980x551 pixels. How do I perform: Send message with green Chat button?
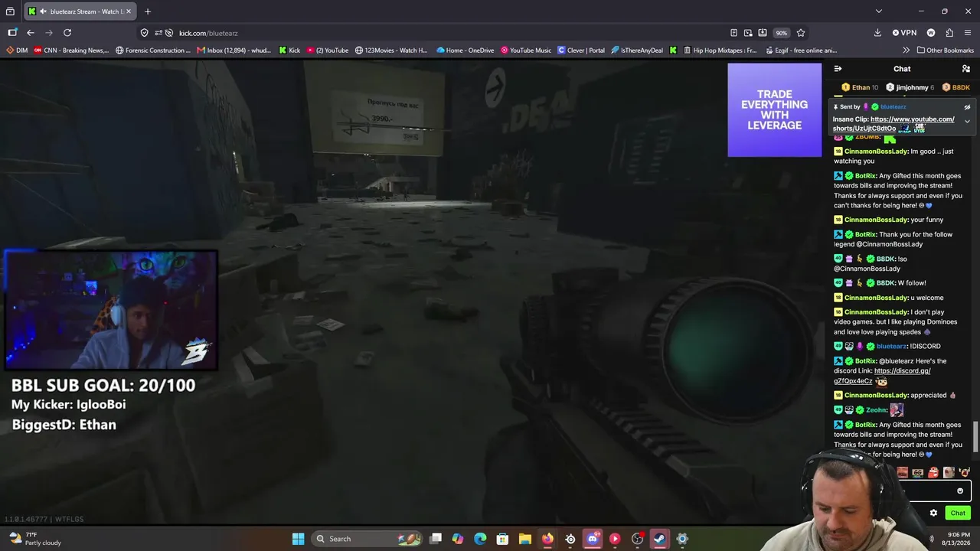958,513
